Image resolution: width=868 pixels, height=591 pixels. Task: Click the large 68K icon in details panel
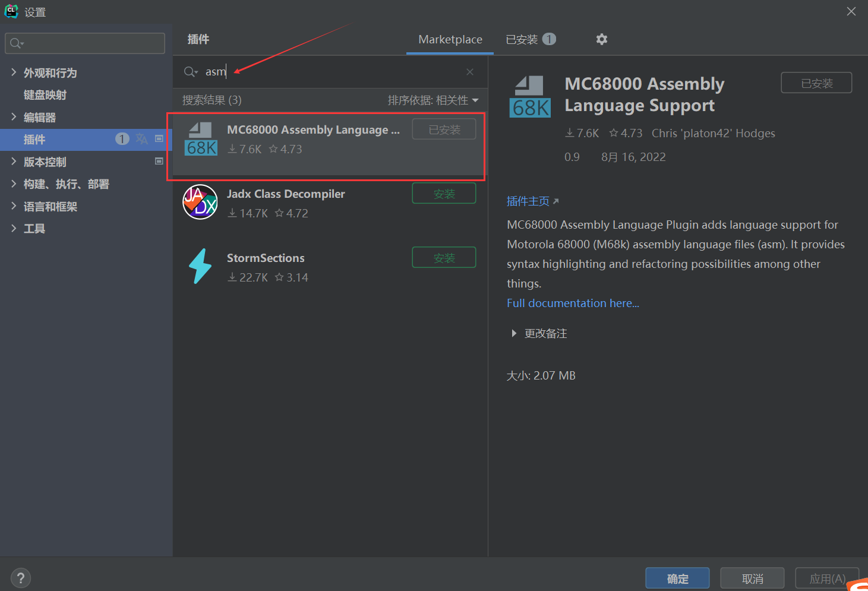pos(530,96)
